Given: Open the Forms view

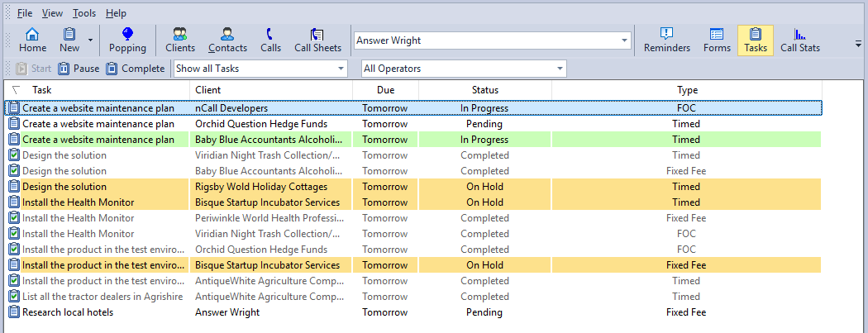Looking at the screenshot, I should [717, 40].
